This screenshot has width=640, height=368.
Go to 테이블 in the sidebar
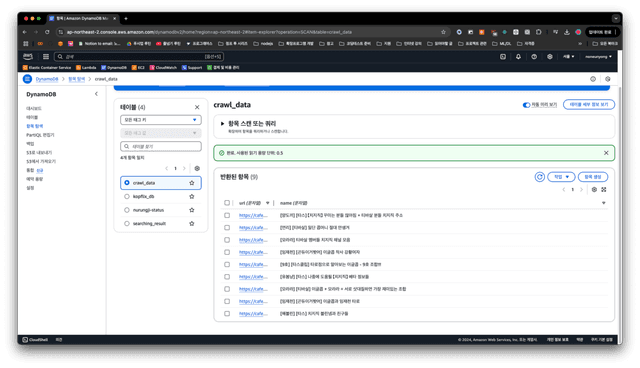pyautogui.click(x=32, y=117)
